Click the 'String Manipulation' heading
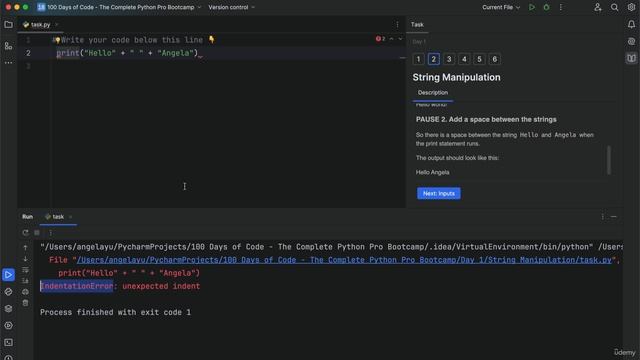The height and width of the screenshot is (360, 640). [x=456, y=77]
